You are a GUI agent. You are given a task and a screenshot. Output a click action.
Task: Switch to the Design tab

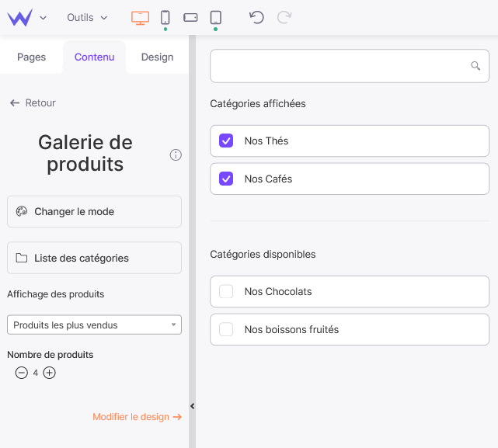click(157, 57)
